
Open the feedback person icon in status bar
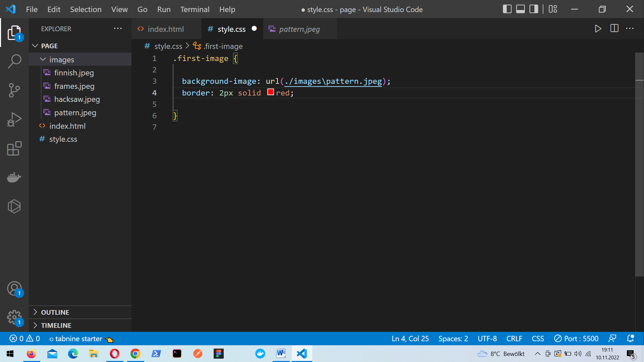click(612, 339)
